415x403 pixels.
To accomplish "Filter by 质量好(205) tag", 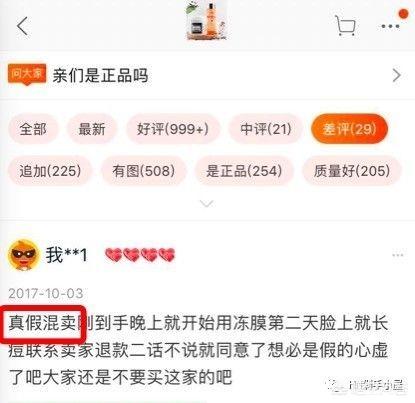I will [x=351, y=171].
